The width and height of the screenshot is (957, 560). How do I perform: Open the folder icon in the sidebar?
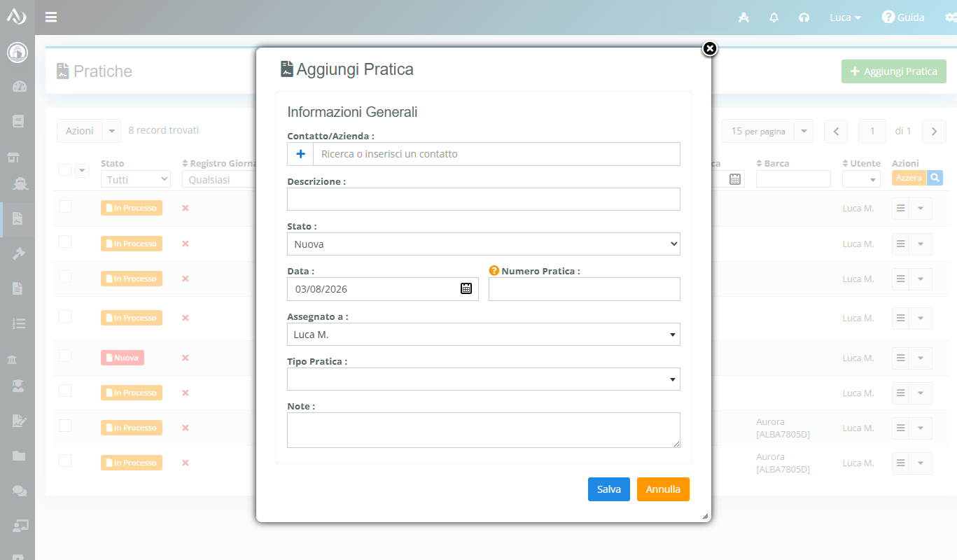click(19, 456)
